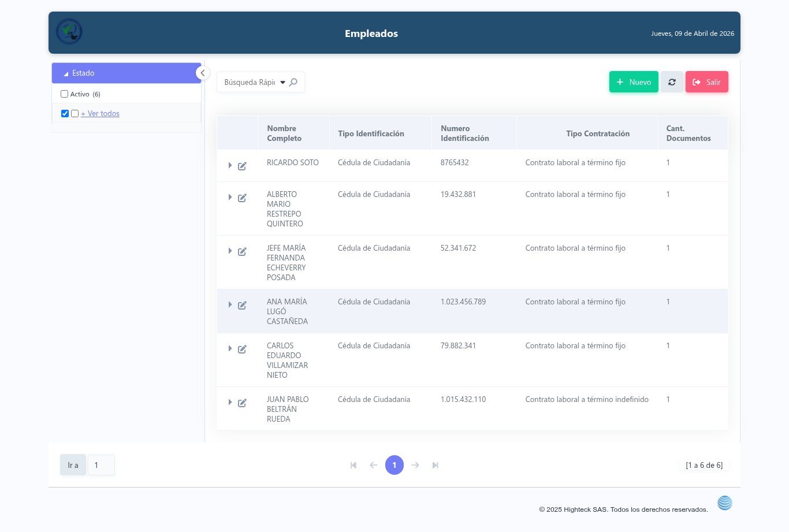
Task: Edit the CARLOS EDUARDO VILLAMIZAR NIETO record
Action: coord(242,349)
